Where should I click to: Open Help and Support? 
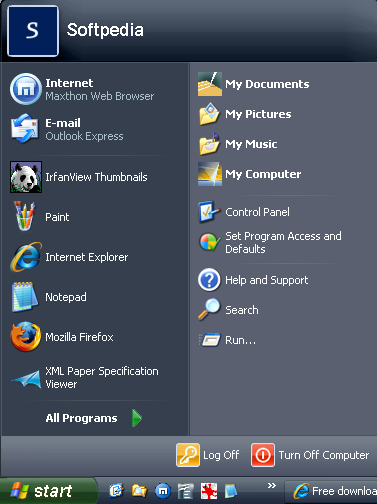point(253,280)
